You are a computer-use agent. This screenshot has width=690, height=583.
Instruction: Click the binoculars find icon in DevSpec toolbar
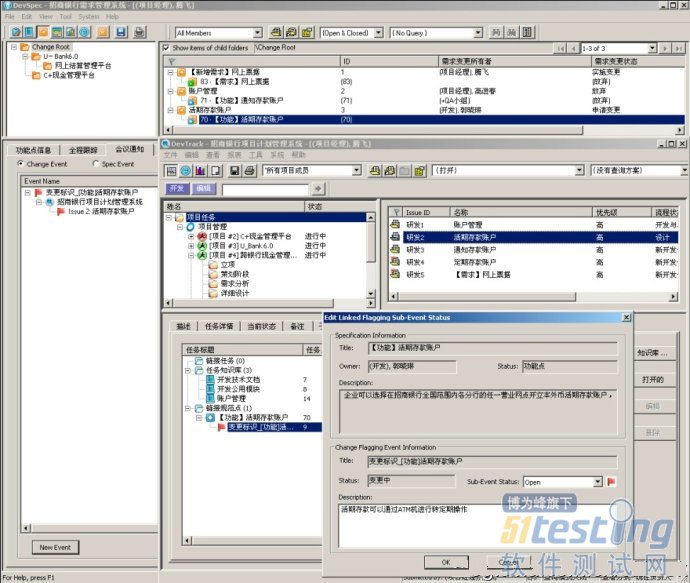click(496, 33)
